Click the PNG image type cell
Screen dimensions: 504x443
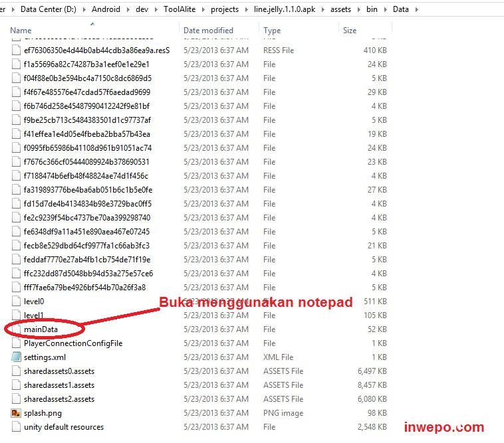[283, 413]
